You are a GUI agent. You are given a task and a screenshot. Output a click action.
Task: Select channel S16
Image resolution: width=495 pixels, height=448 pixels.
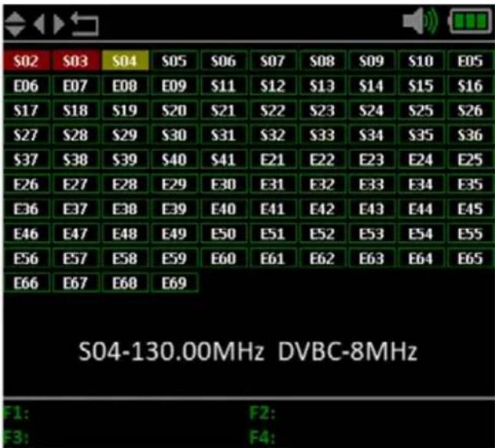click(470, 85)
